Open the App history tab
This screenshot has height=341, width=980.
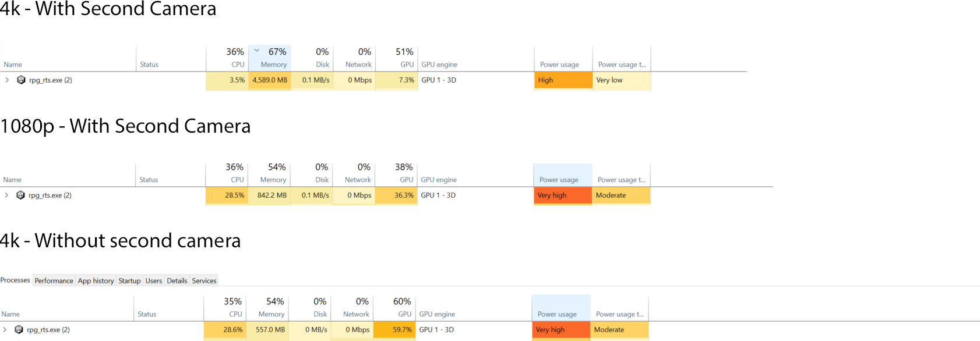(x=96, y=280)
